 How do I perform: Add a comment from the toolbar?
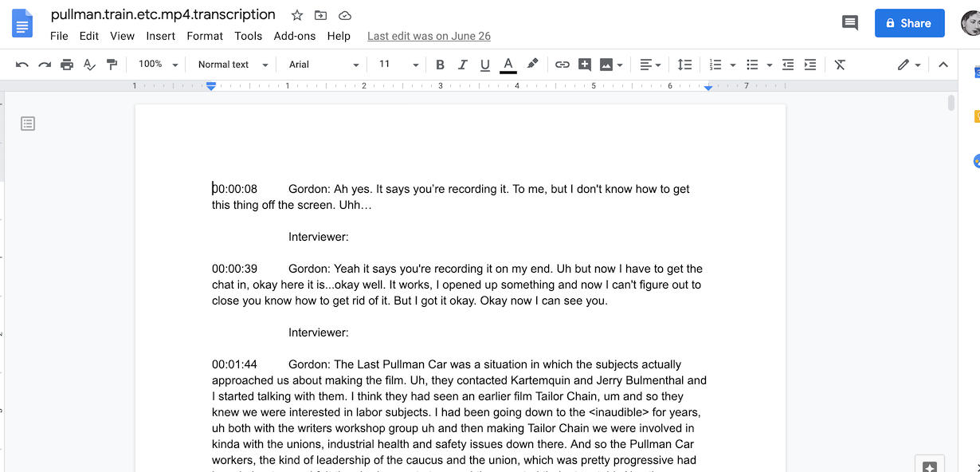pos(585,65)
